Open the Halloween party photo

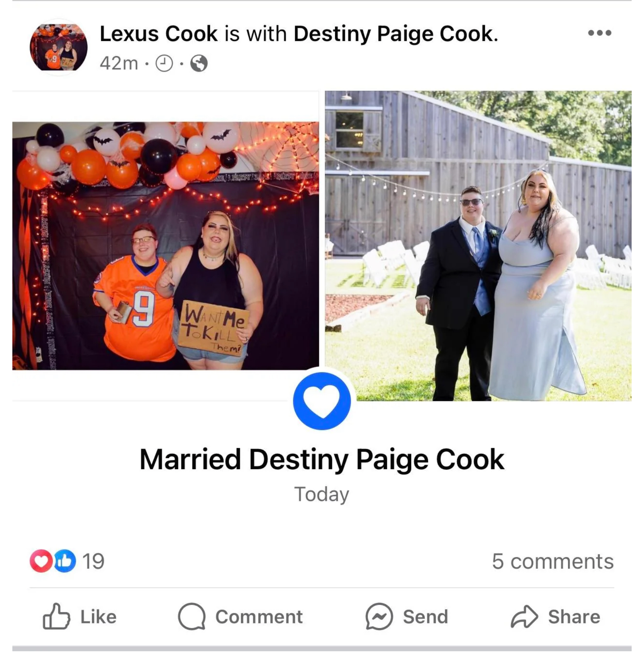(x=166, y=246)
